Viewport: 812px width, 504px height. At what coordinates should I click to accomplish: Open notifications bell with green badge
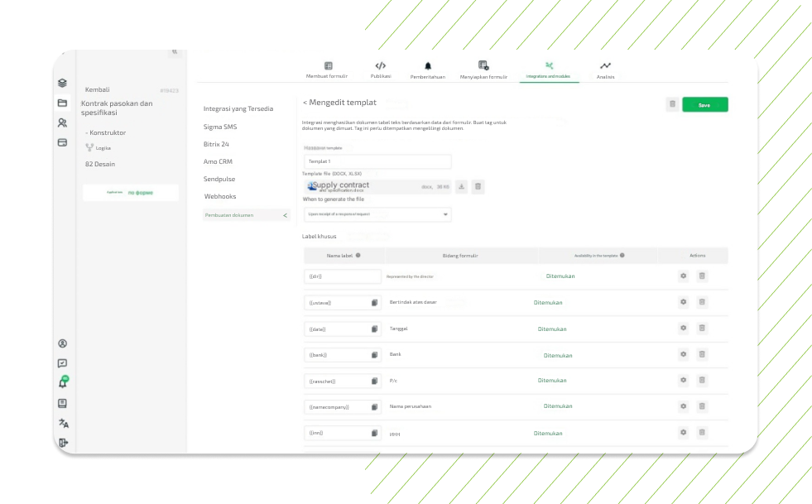point(63,382)
